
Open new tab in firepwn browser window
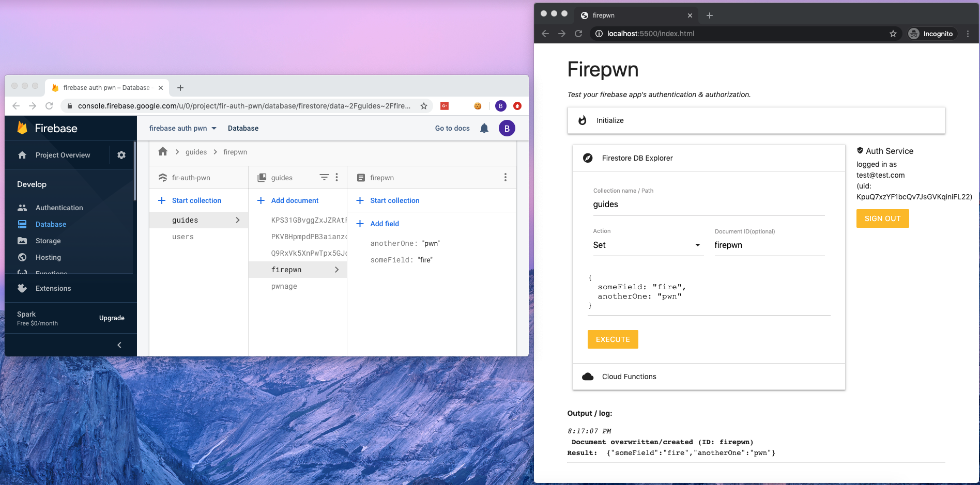[710, 15]
